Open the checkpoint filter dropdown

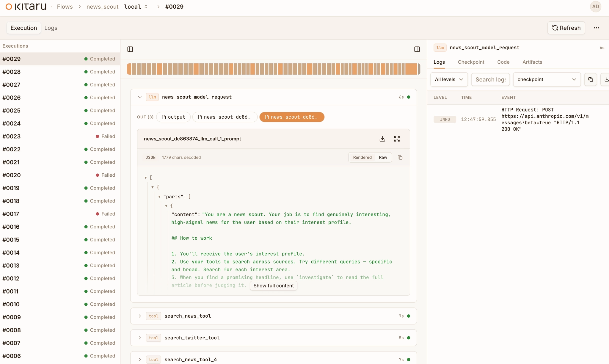[x=547, y=79]
